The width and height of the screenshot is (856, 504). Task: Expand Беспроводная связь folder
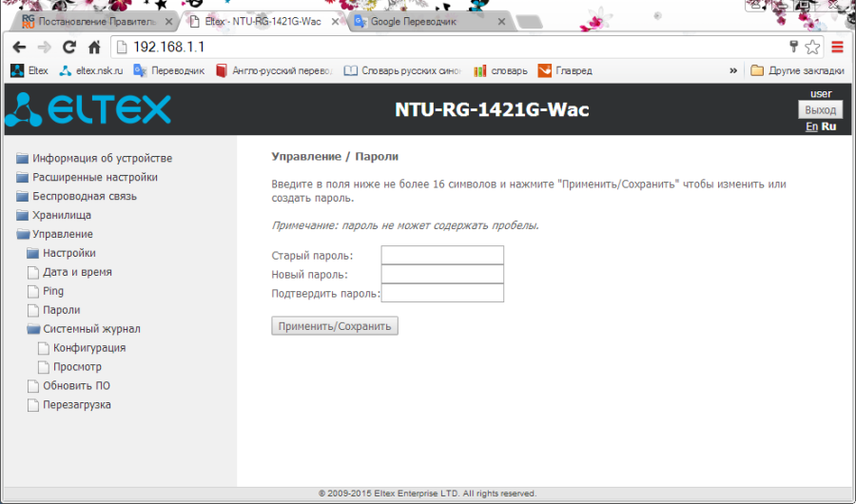[76, 196]
